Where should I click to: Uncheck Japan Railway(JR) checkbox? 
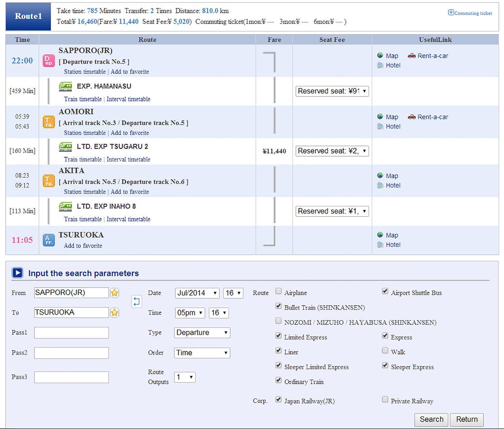[279, 399]
